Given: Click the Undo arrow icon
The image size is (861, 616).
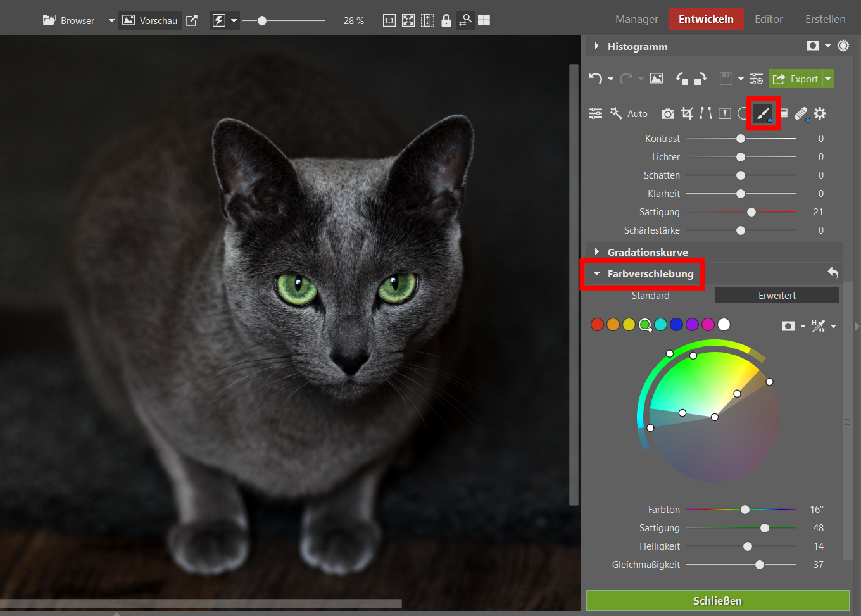Looking at the screenshot, I should [595, 79].
